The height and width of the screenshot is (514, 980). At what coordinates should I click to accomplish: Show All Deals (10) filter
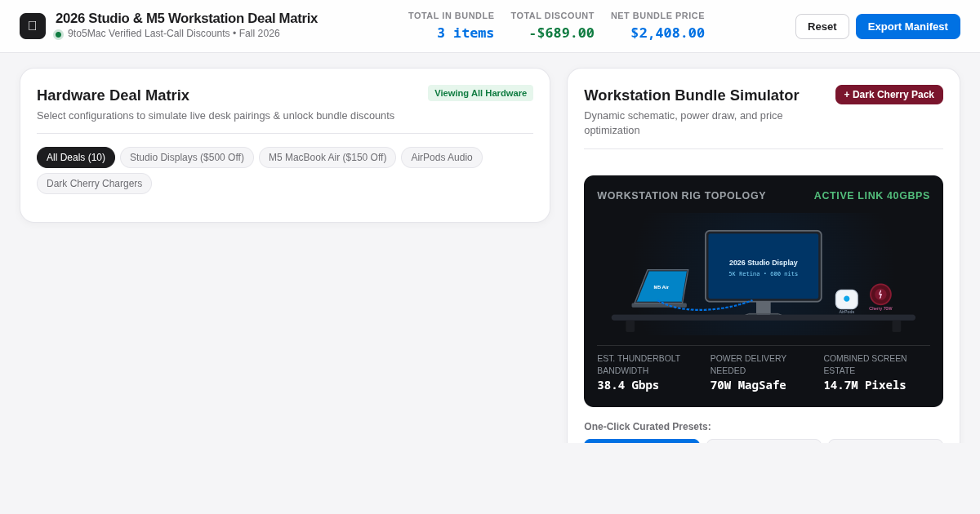click(x=76, y=157)
